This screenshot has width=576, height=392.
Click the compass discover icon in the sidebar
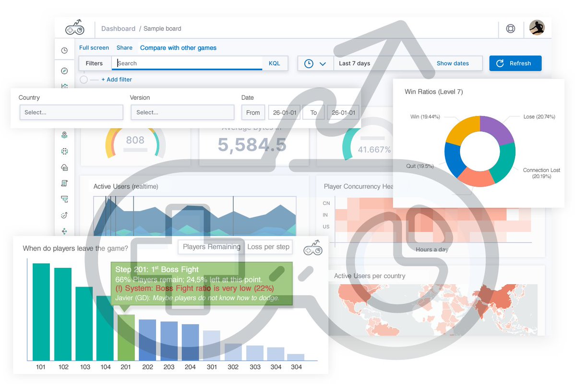(64, 71)
